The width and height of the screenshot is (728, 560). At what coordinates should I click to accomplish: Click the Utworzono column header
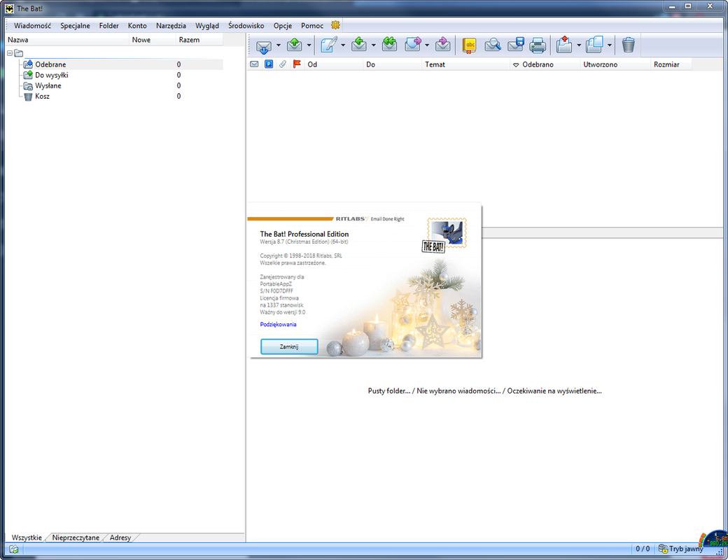pos(615,64)
